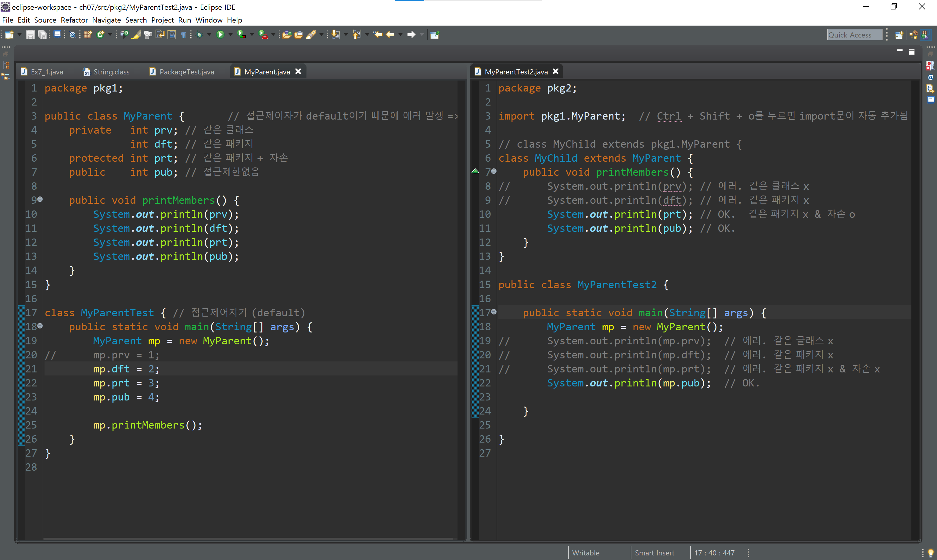Click the Pin Editor icon
937x560 pixels.
pyautogui.click(x=435, y=35)
